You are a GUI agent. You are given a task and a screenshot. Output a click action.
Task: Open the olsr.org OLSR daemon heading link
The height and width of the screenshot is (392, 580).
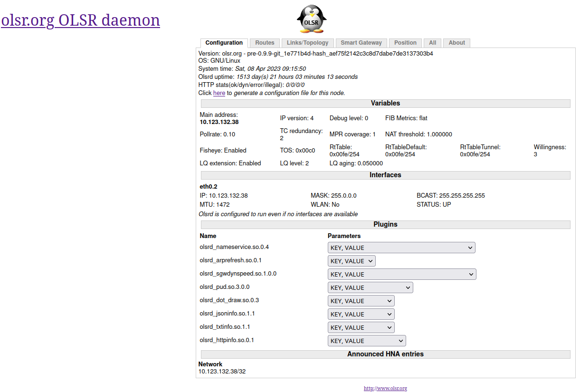80,20
